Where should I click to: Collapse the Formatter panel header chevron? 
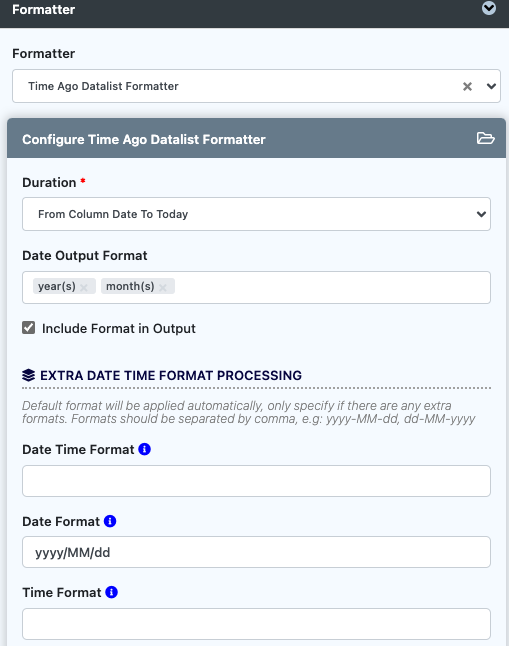[489, 8]
